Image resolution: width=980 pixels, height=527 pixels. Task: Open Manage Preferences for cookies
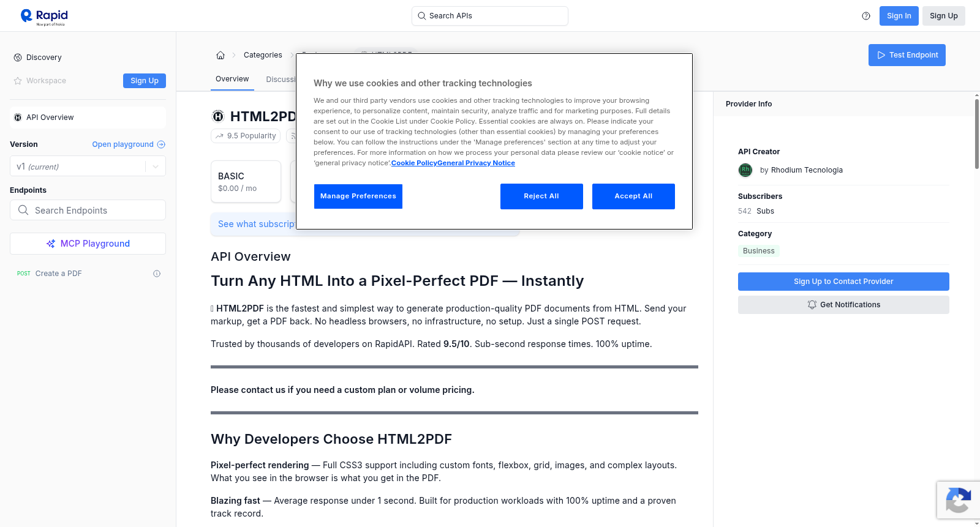pos(358,196)
